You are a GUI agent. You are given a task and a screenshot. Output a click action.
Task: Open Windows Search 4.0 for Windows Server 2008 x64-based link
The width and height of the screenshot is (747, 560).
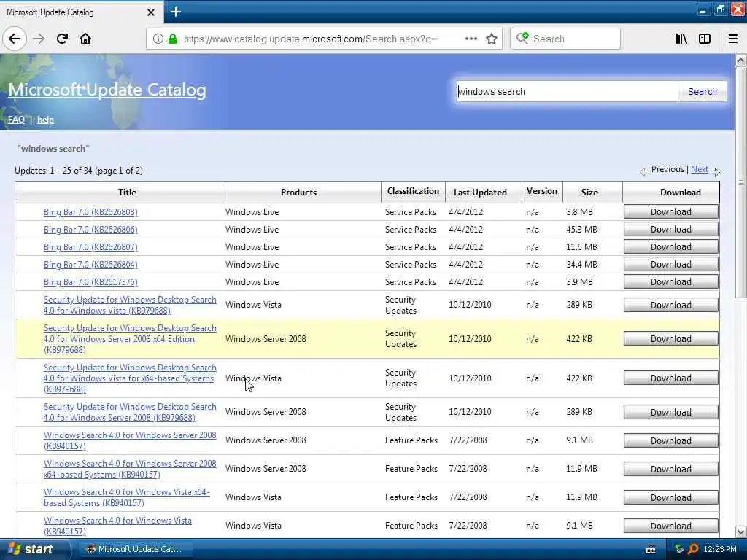[x=130, y=469]
